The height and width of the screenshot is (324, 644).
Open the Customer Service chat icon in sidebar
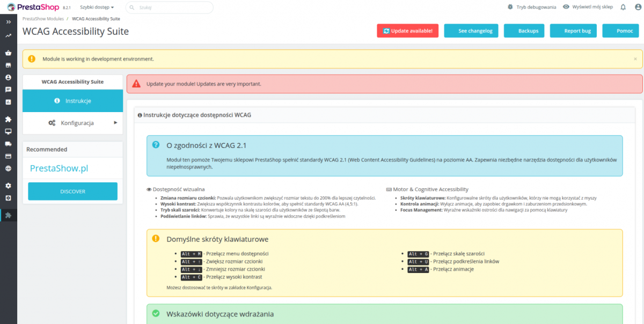tap(9, 90)
